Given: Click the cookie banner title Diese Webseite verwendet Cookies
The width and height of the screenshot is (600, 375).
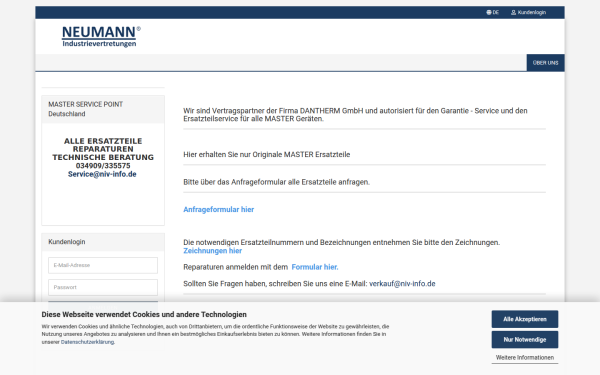Looking at the screenshot, I should click(144, 315).
